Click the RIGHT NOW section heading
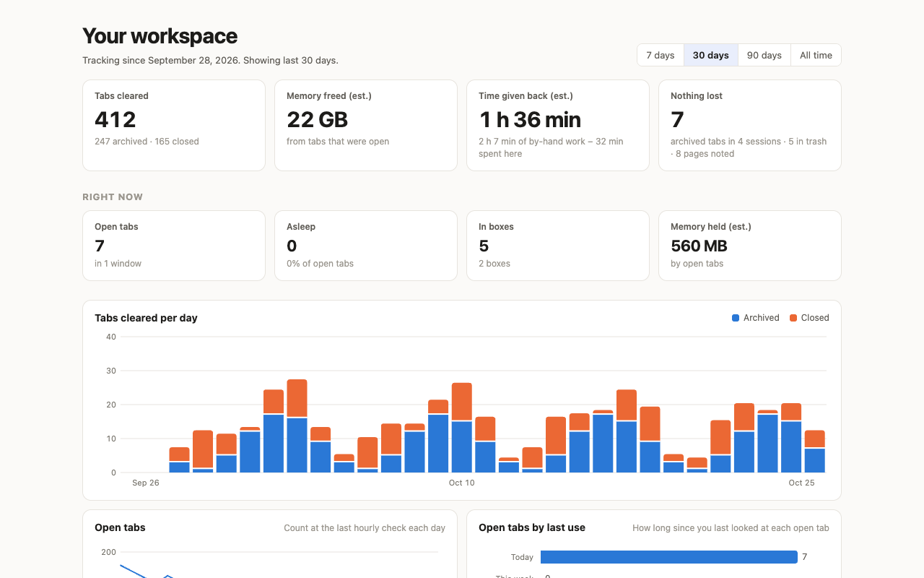924x578 pixels. click(x=113, y=197)
